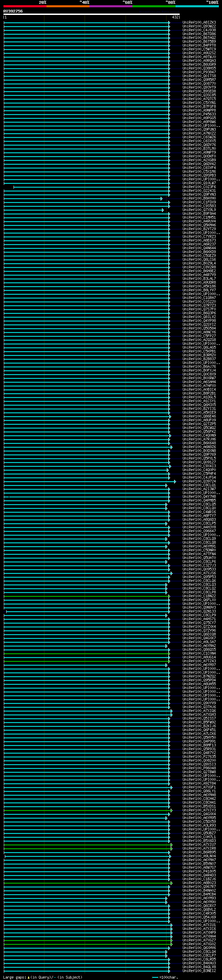Screen dimensions: 222x980
Task: Click the label UniRef100_Q39724
Action: tap(199, 481)
